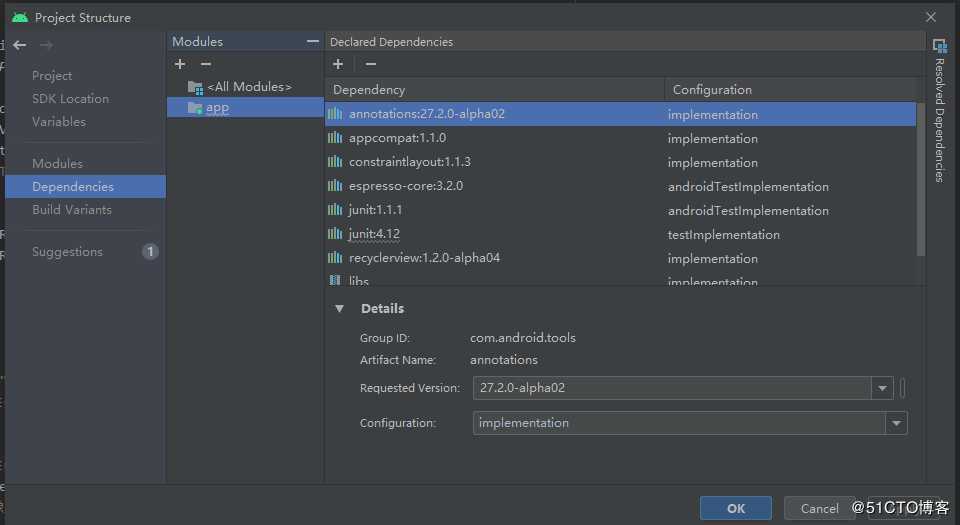Open Suggestions page

(x=67, y=251)
